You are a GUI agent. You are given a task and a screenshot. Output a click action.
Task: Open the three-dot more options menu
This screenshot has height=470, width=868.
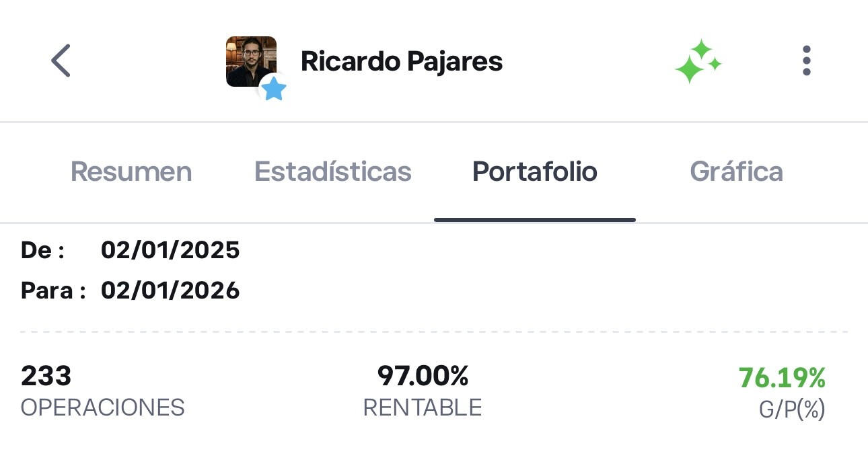tap(806, 61)
